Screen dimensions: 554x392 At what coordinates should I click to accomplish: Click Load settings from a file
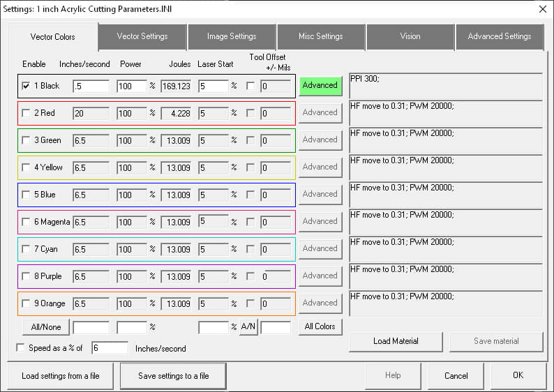(61, 376)
